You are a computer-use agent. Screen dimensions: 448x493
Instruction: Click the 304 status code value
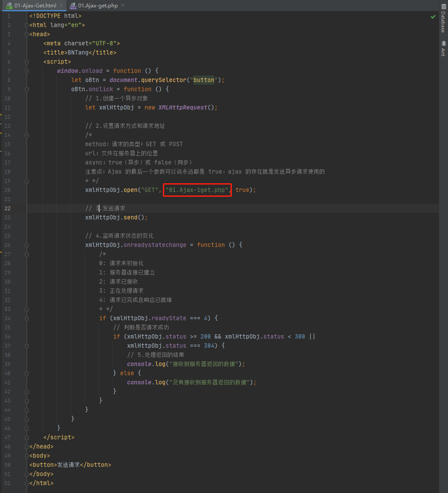click(x=209, y=346)
